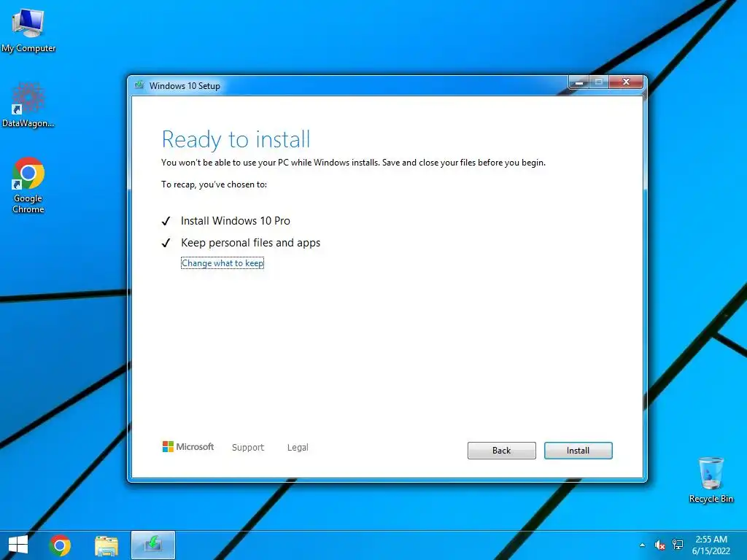Click the Windows 10 Setup title icon
Viewport: 747px width, 560px height.
pos(139,85)
